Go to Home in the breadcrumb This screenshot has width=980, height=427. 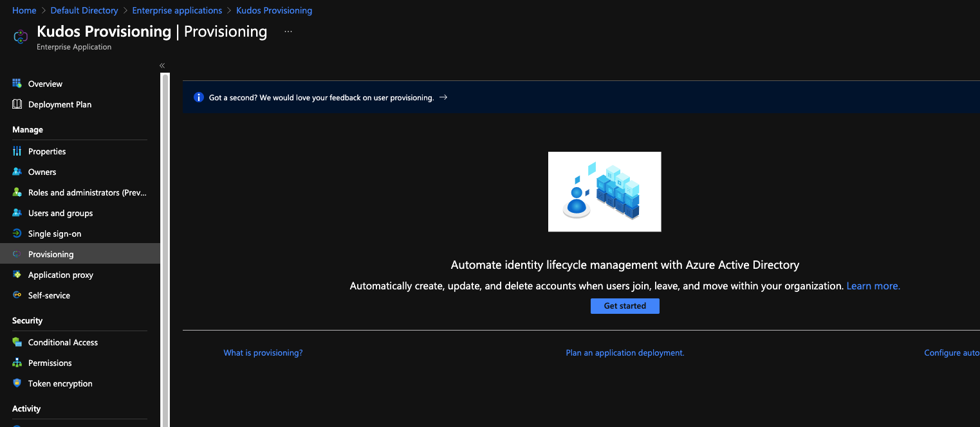[x=24, y=10]
